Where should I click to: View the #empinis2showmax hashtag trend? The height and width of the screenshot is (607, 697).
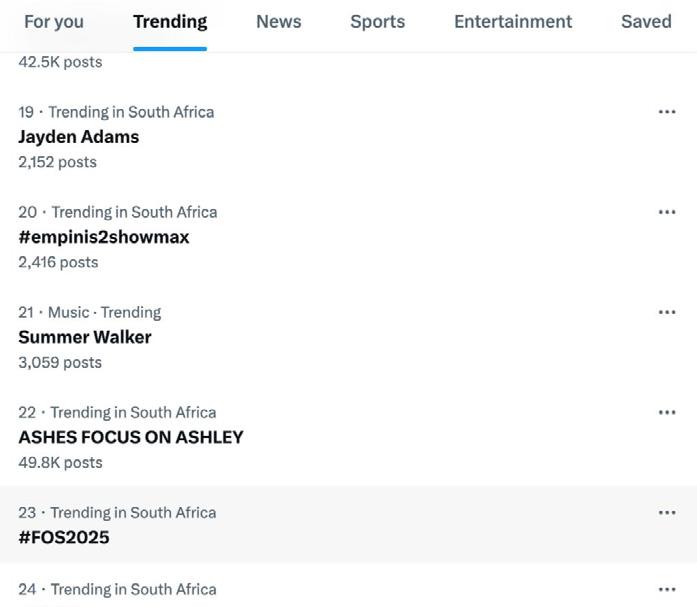coord(104,237)
